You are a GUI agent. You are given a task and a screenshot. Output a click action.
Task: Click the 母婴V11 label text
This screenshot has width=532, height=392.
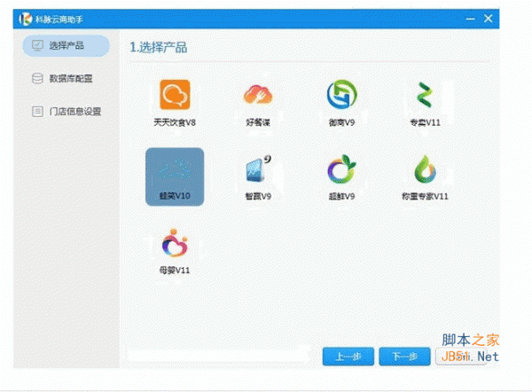click(175, 270)
